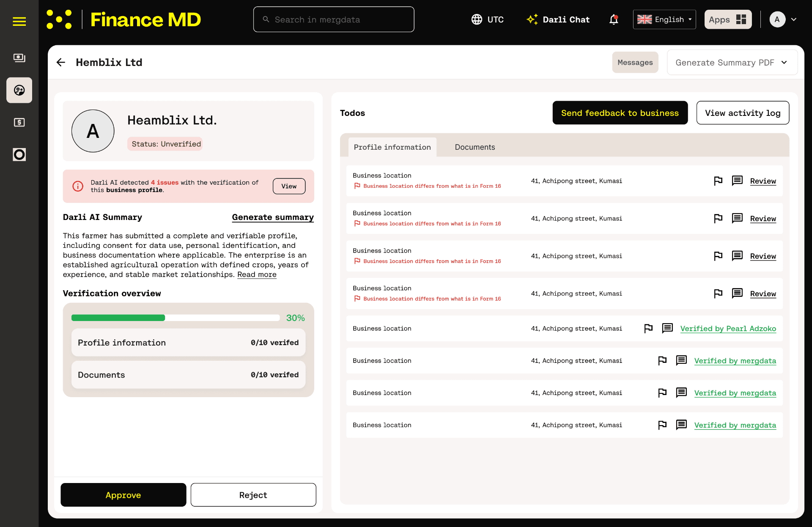Focus the Search in mergdata field

[x=334, y=19]
